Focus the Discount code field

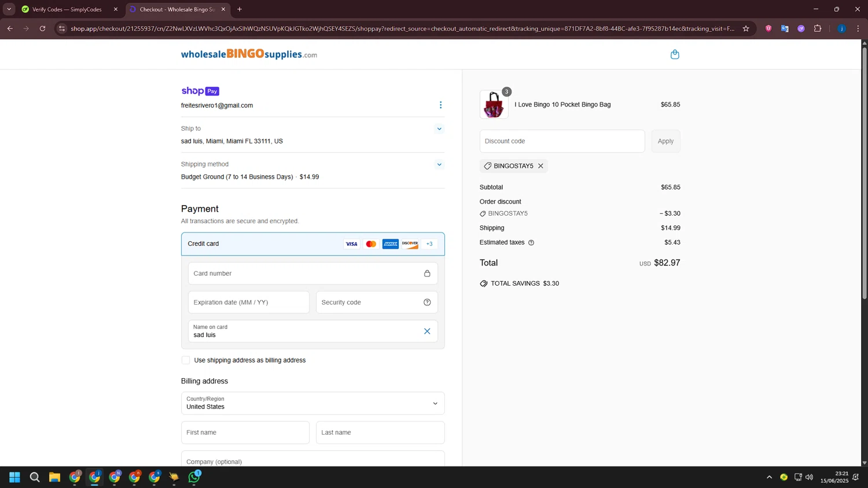(x=562, y=141)
